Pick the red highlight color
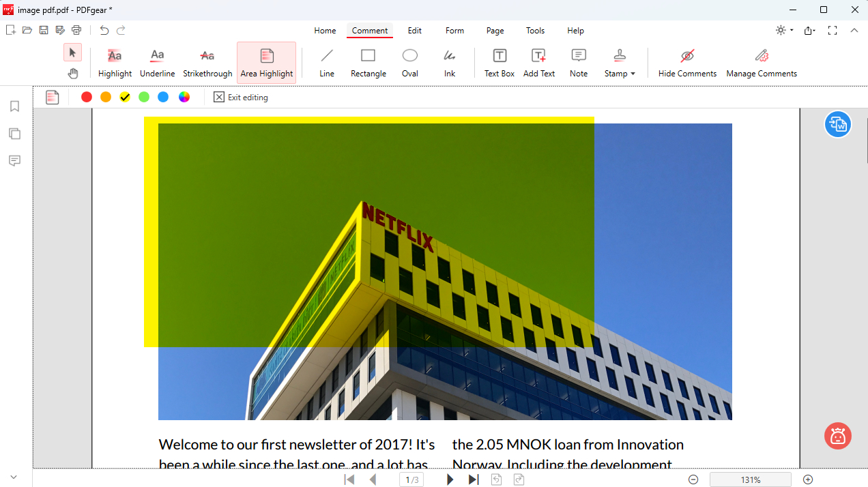Viewport: 868px width, 487px height. [x=87, y=97]
